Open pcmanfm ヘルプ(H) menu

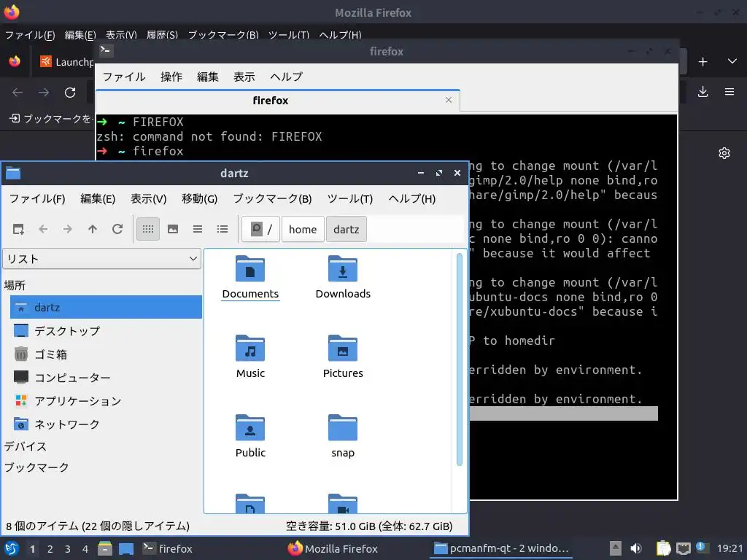412,198
